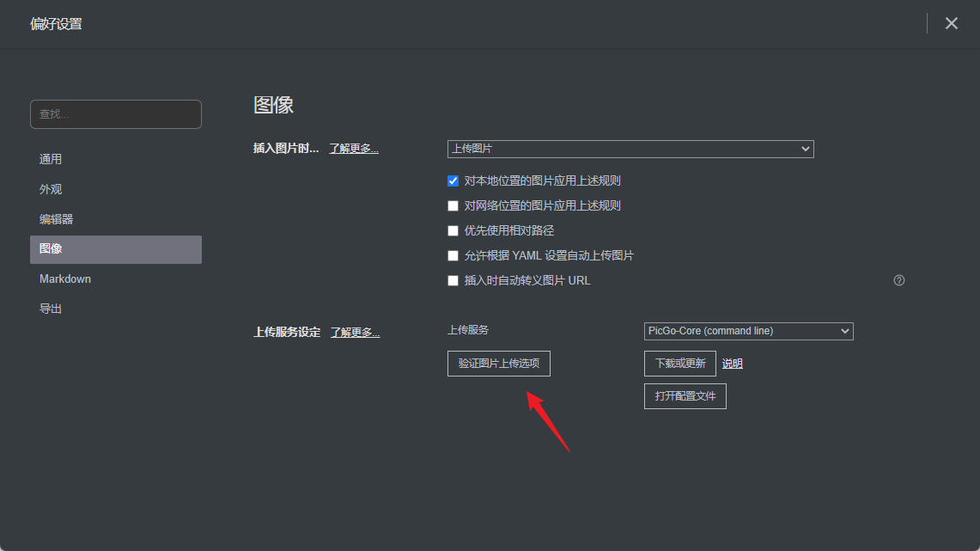The image size is (980, 551).
Task: Click the help question mark icon
Action: tap(898, 280)
